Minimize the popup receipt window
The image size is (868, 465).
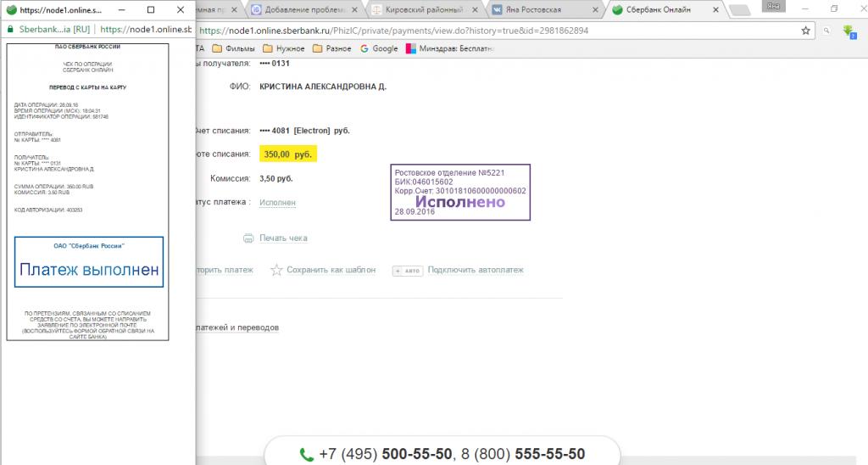[122, 9]
